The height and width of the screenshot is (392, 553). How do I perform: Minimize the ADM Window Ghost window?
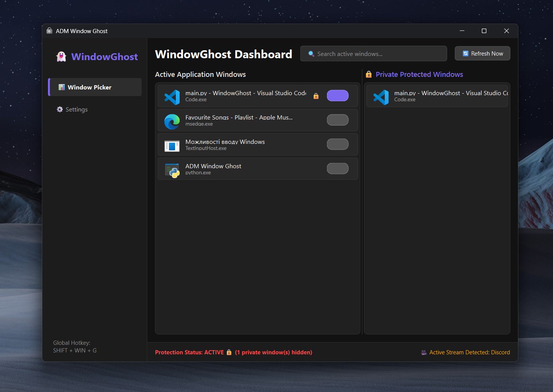(462, 31)
